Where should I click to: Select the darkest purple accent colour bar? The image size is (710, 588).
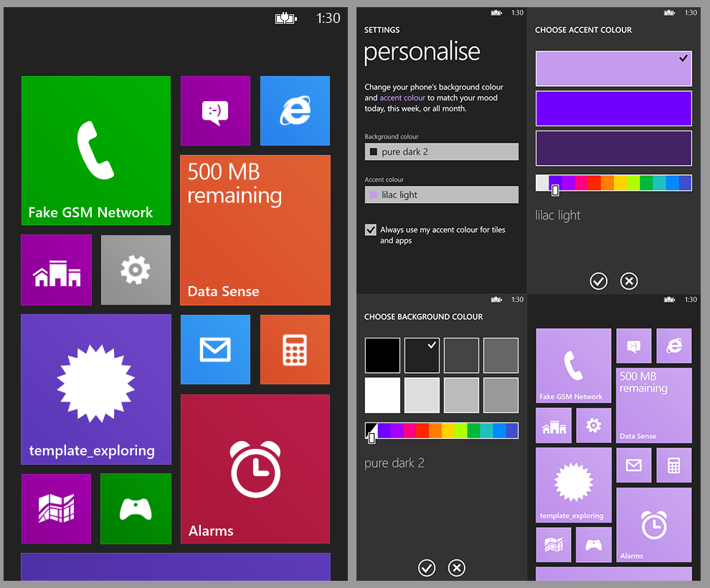pyautogui.click(x=613, y=148)
